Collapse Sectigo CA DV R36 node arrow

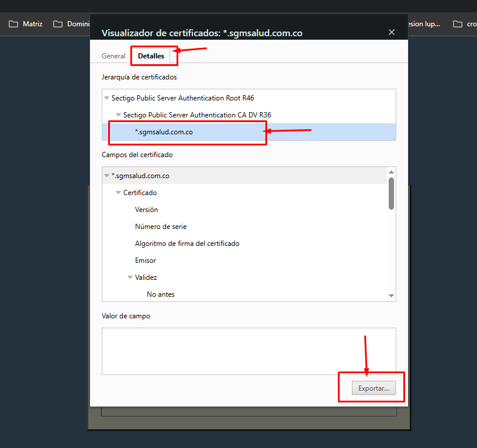click(x=119, y=115)
